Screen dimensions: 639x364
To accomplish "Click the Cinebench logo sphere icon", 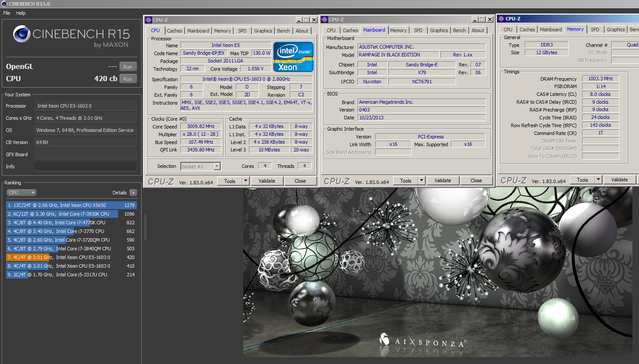I will coord(21,34).
